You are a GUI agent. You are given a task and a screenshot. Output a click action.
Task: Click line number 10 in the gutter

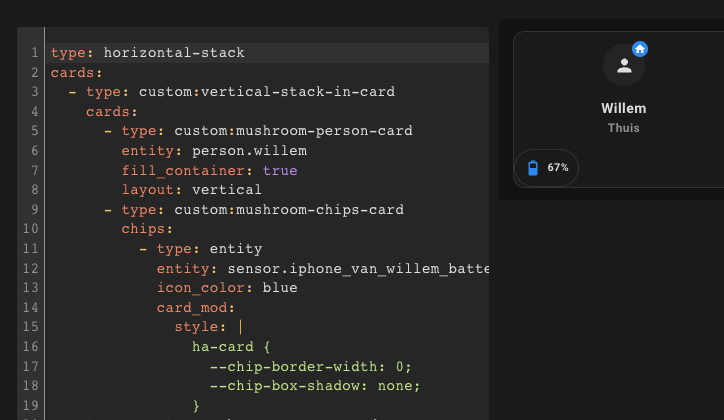(31, 229)
